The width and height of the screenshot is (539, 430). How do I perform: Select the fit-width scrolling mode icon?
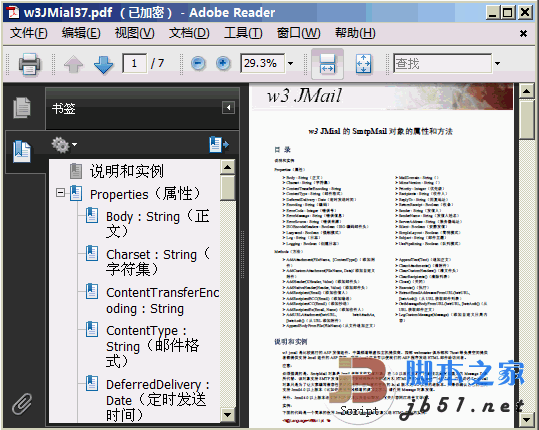pos(327,64)
